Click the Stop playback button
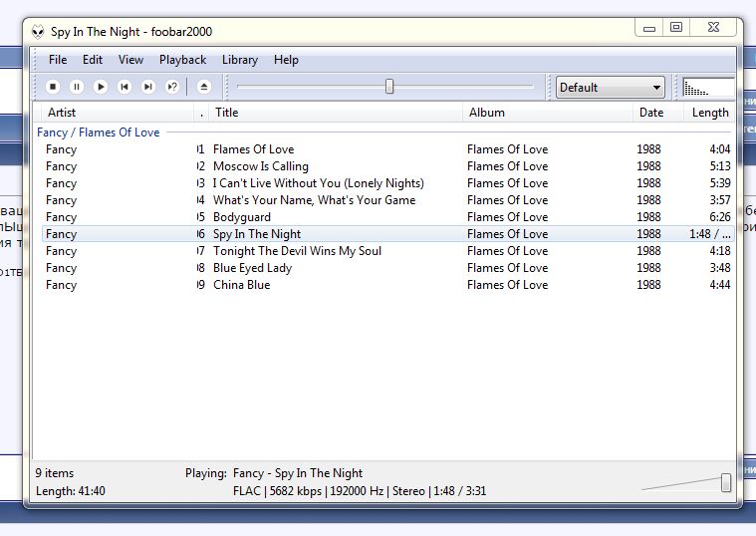This screenshot has height=536, width=756. 53,88
